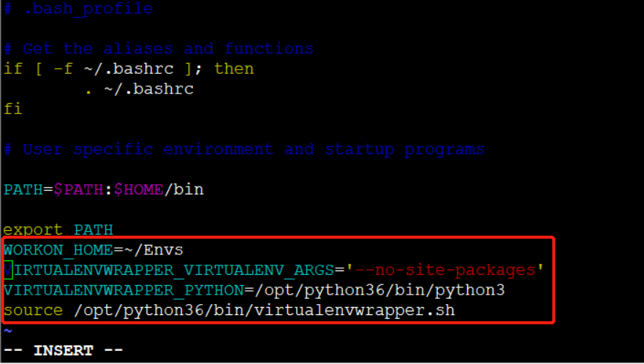Click the 'if' keyword

12,69
